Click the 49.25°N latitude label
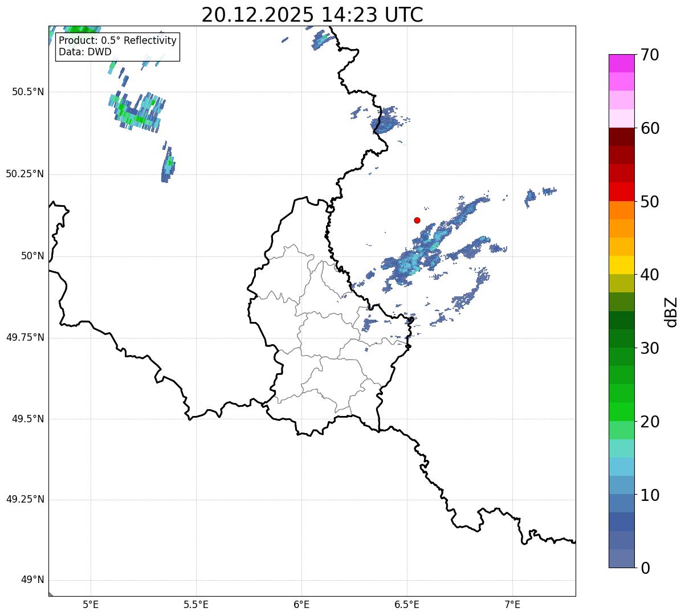The width and height of the screenshot is (685, 616). (25, 500)
